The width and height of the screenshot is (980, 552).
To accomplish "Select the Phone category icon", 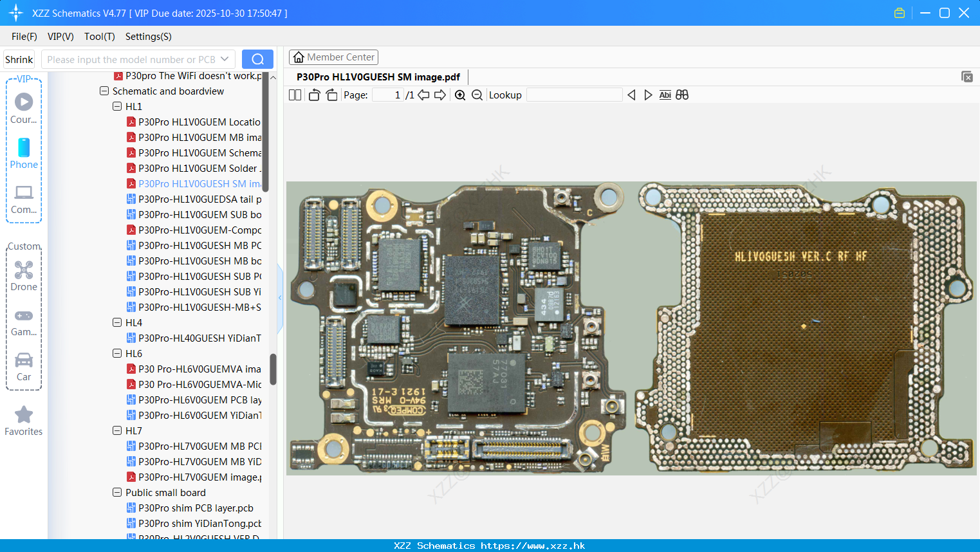I will [x=24, y=153].
